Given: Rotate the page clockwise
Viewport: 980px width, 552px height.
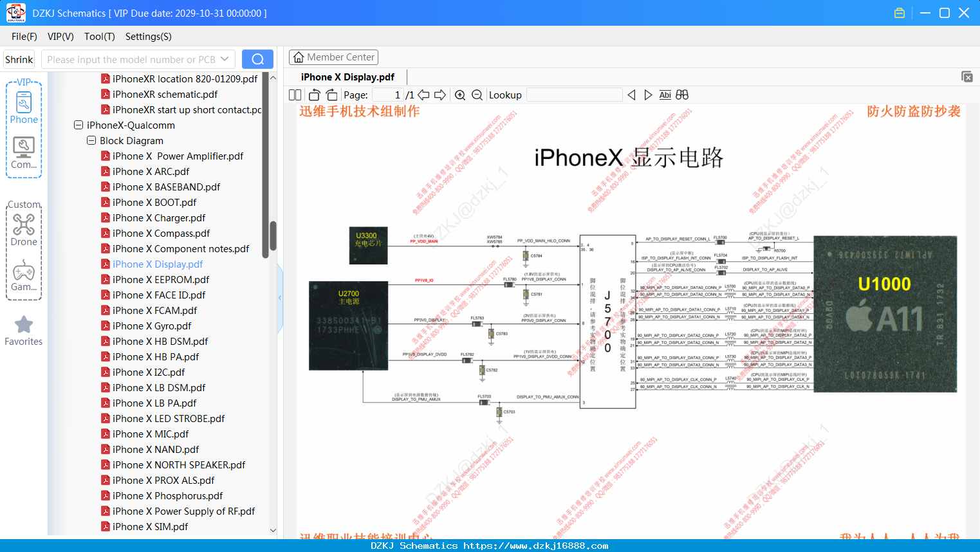Looking at the screenshot, I should coord(331,95).
